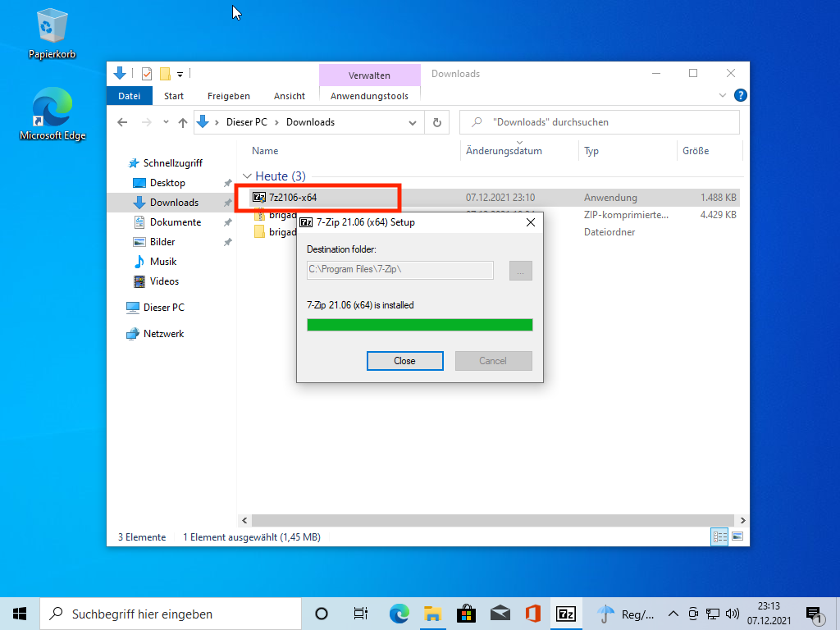
Task: Open the Microsoft Edge desktop shortcut
Action: point(52,114)
